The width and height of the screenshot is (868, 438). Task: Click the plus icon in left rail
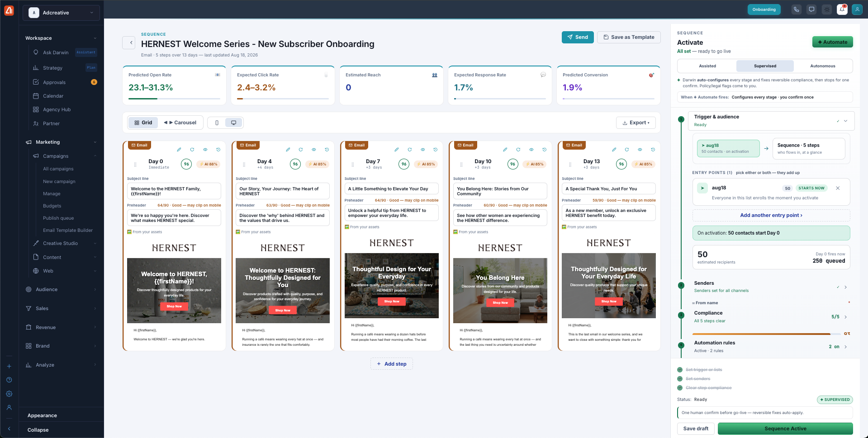click(9, 366)
